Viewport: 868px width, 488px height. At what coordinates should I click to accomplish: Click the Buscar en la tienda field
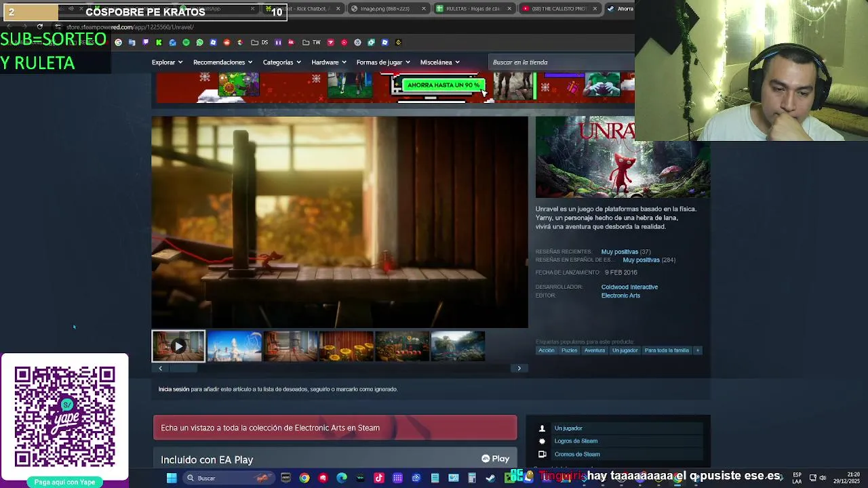pyautogui.click(x=561, y=62)
